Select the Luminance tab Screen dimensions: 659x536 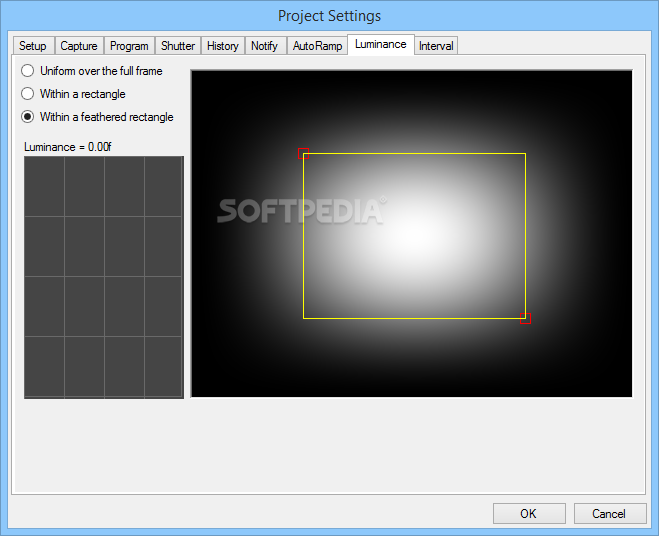[x=381, y=44]
